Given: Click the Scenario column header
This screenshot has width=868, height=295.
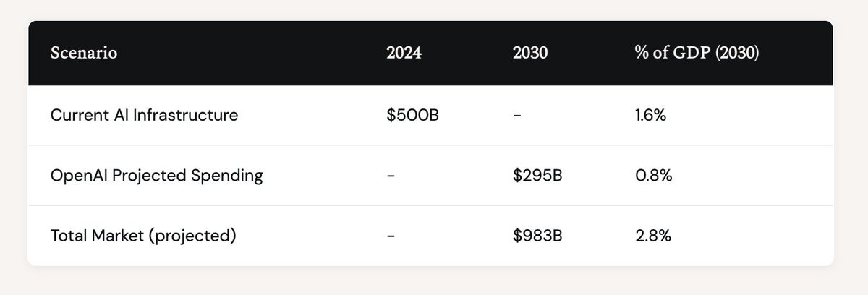Looking at the screenshot, I should pos(84,54).
